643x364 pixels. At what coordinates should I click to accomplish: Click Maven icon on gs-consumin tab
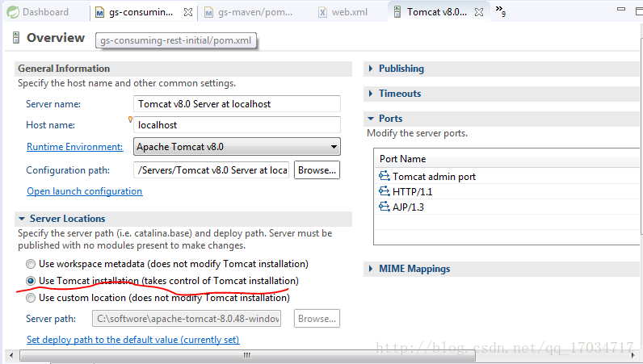pyautogui.click(x=99, y=13)
